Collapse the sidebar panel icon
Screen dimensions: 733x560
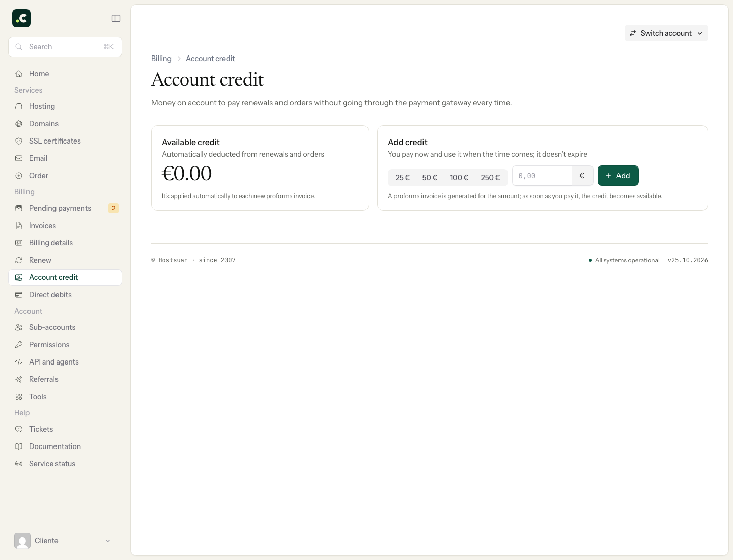click(x=116, y=18)
